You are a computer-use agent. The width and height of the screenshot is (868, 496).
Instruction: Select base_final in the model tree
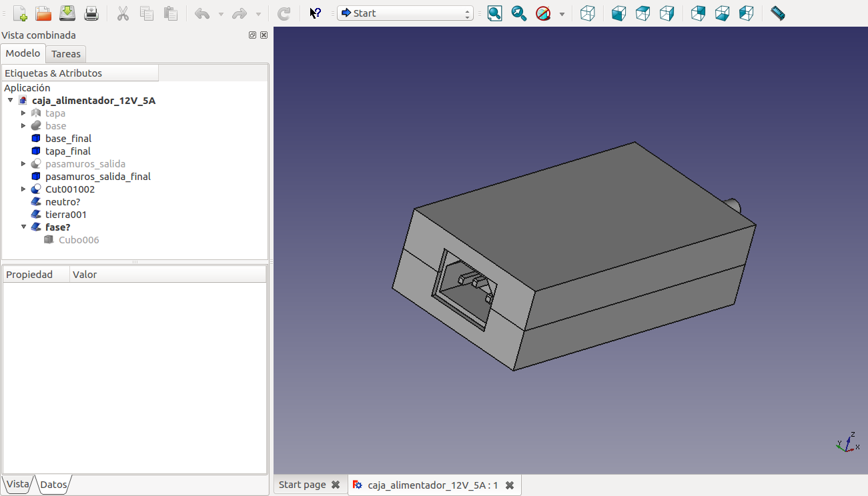68,139
